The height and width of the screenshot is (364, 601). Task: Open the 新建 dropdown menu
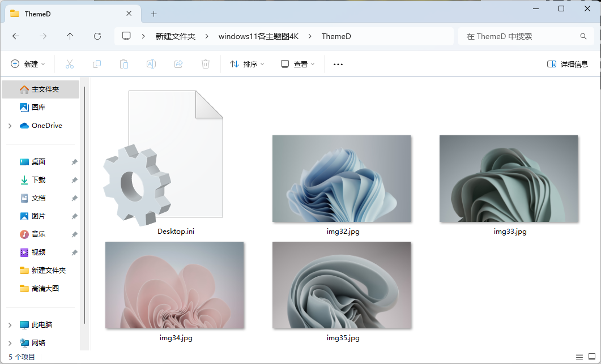[28, 64]
